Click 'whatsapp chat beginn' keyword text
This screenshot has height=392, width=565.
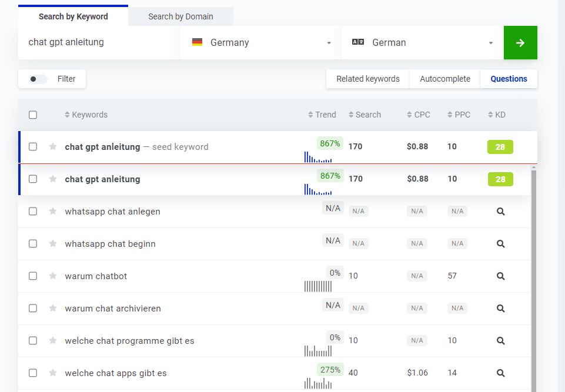tap(111, 244)
